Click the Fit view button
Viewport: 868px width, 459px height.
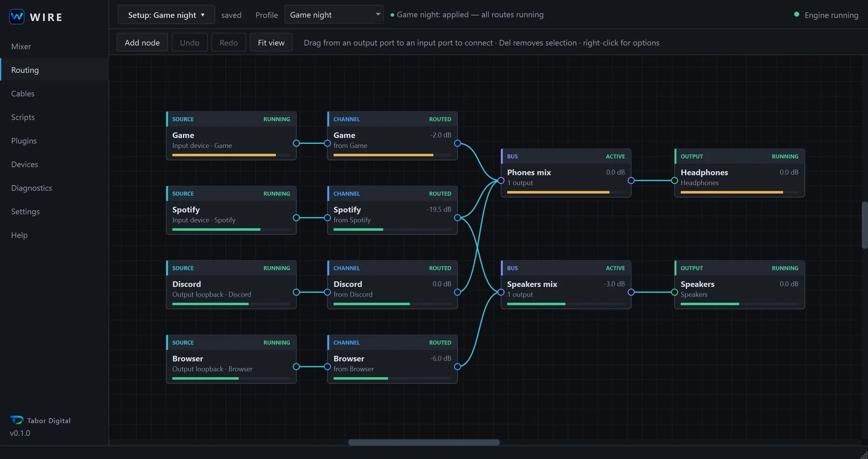pos(271,42)
